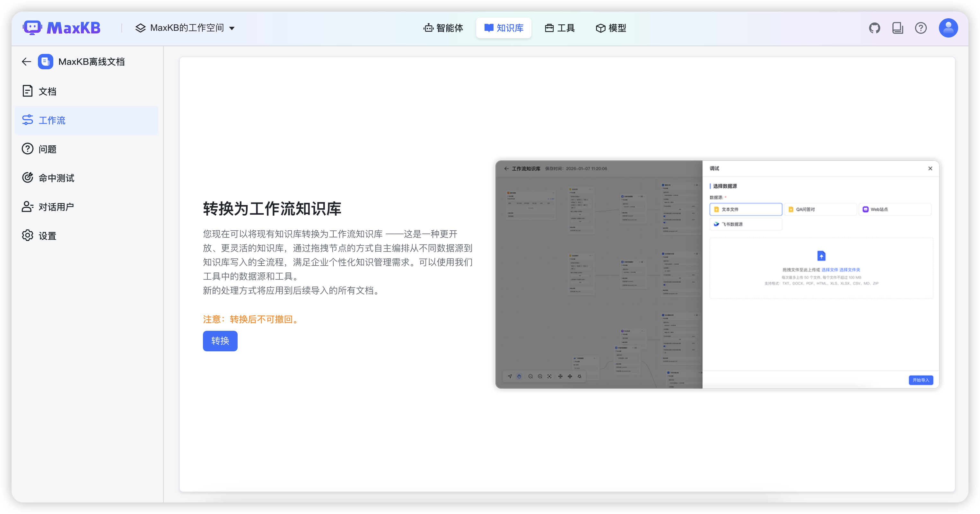The image size is (980, 514).
Task: Click the MaxKB离线文档 knowledge base icon
Action: [x=46, y=62]
